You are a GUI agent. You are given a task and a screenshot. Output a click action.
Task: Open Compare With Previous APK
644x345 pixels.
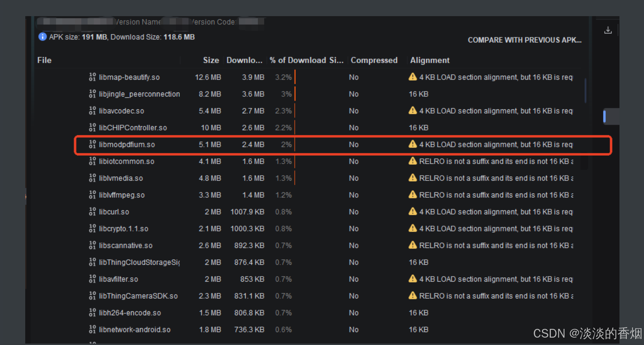tap(525, 40)
